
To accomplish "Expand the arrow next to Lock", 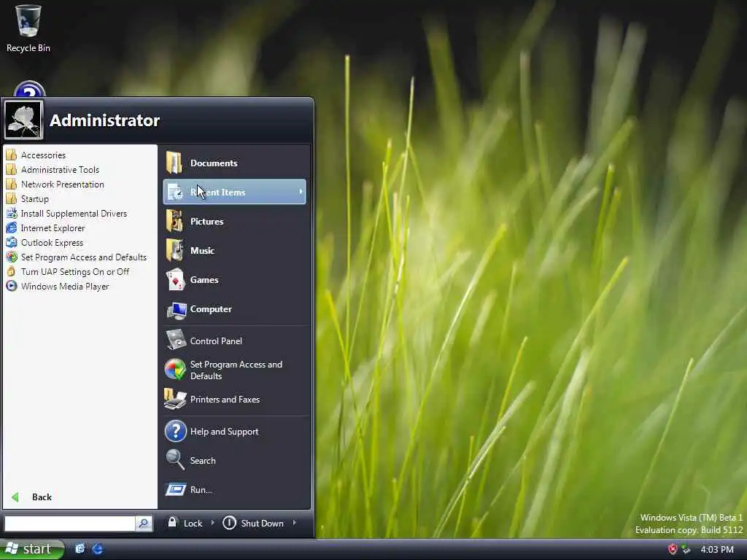I will [212, 522].
